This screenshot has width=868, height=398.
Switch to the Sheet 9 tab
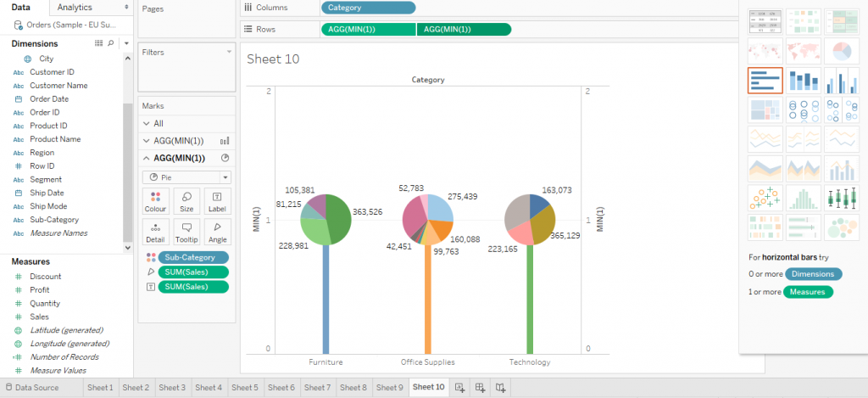tap(390, 388)
